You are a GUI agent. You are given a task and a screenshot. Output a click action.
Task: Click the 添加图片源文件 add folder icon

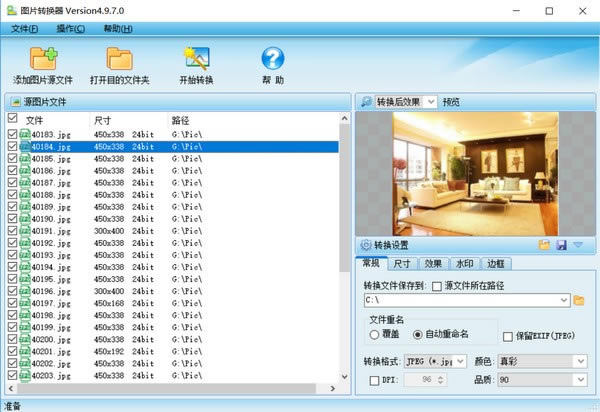tap(44, 58)
